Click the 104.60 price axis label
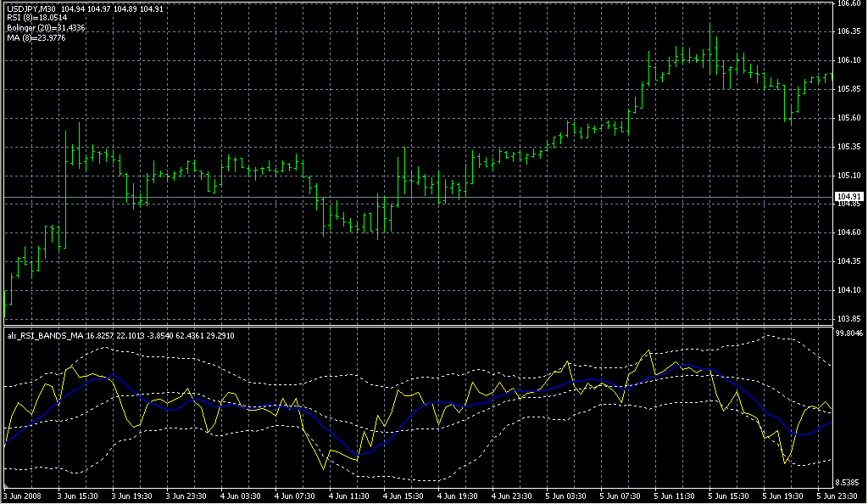Image resolution: width=868 pixels, height=504 pixels. 849,232
